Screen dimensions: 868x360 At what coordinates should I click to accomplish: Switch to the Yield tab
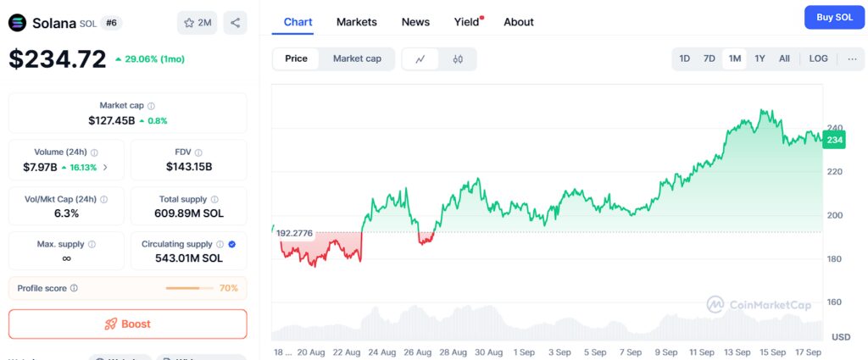point(466,22)
